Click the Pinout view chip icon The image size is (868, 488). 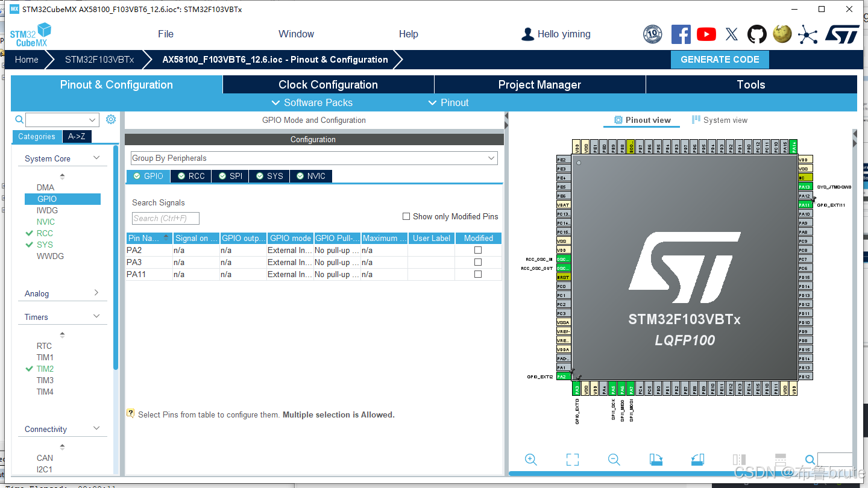click(x=618, y=120)
